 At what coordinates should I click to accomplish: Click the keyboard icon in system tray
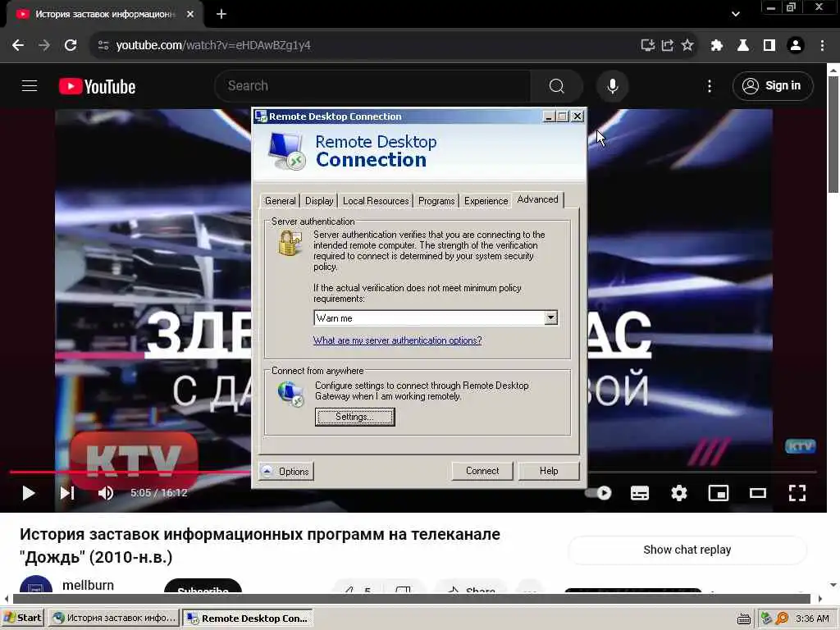tap(743, 619)
